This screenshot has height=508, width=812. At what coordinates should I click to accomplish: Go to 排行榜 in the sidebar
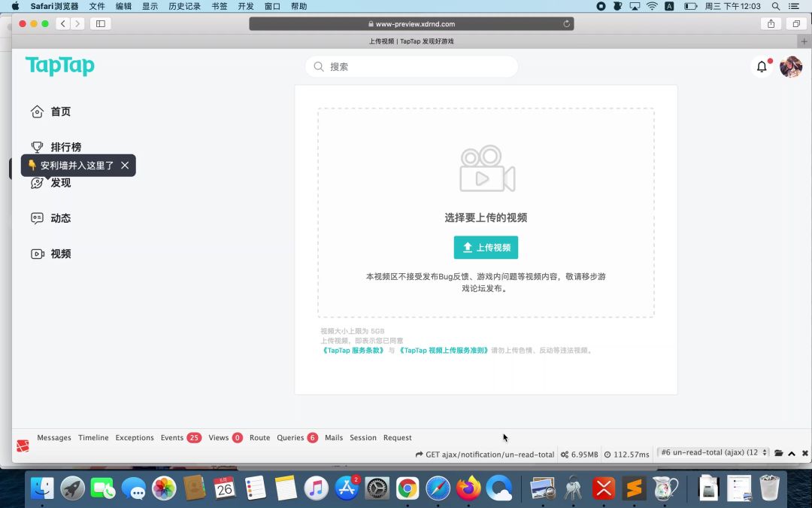click(65, 147)
